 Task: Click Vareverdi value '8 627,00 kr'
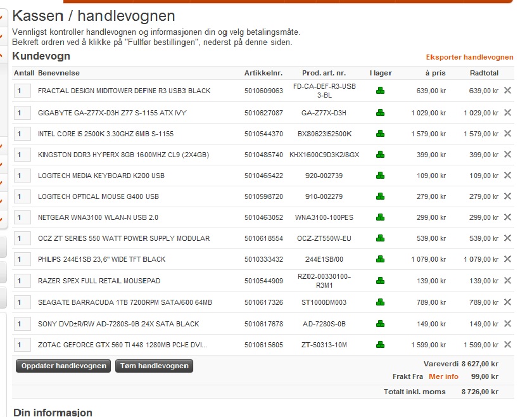click(480, 364)
